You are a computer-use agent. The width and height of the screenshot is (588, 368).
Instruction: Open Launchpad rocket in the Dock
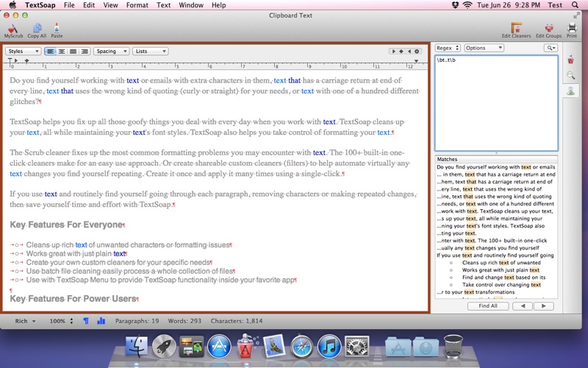tap(164, 346)
